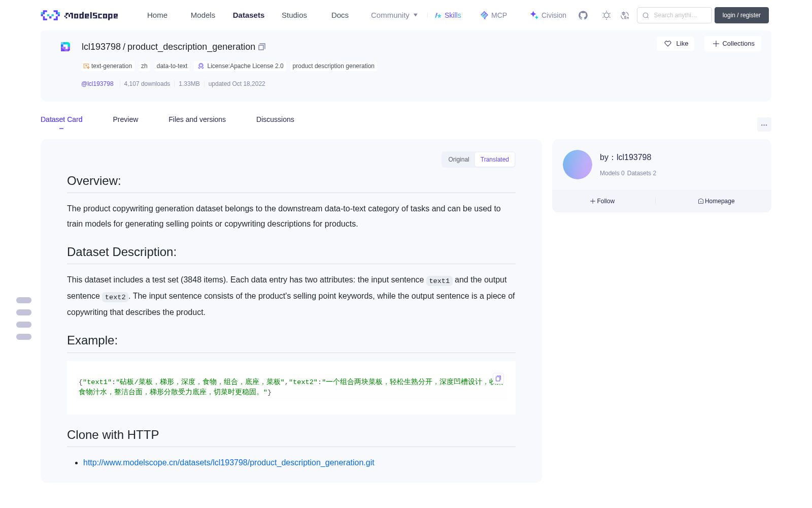Click the data-to-text tag

point(172,66)
